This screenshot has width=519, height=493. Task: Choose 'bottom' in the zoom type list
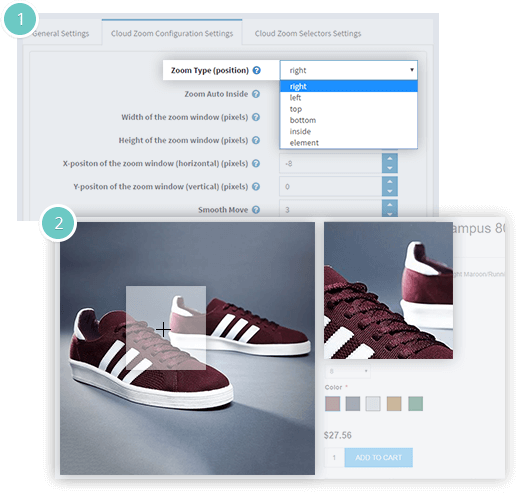349,120
